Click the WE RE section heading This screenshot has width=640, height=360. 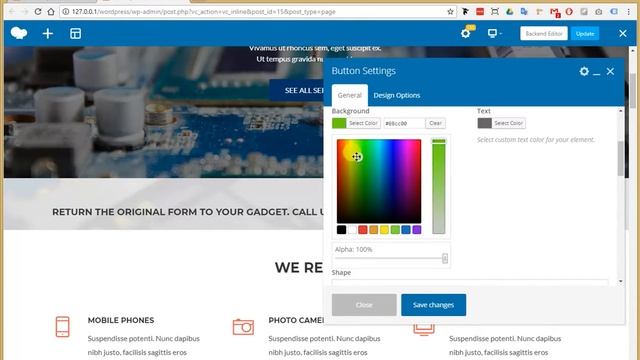(x=299, y=268)
